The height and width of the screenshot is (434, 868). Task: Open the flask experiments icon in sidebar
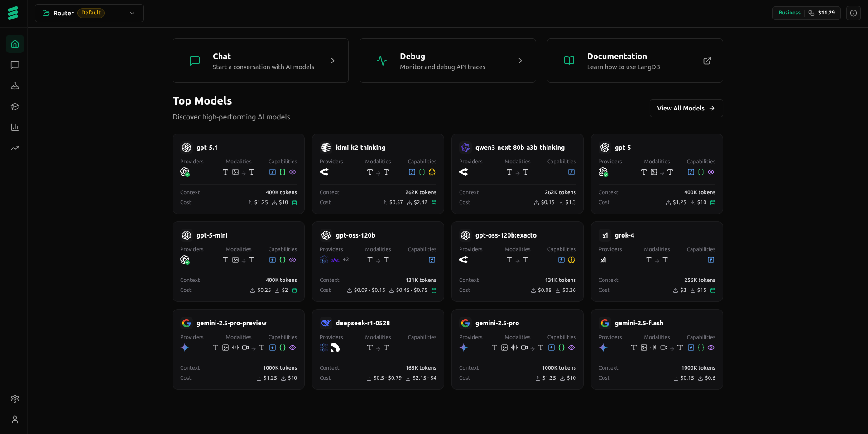point(15,86)
